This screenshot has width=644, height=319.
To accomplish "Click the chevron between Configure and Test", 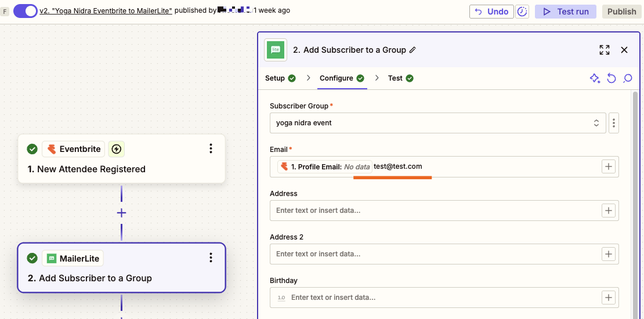I will [376, 78].
